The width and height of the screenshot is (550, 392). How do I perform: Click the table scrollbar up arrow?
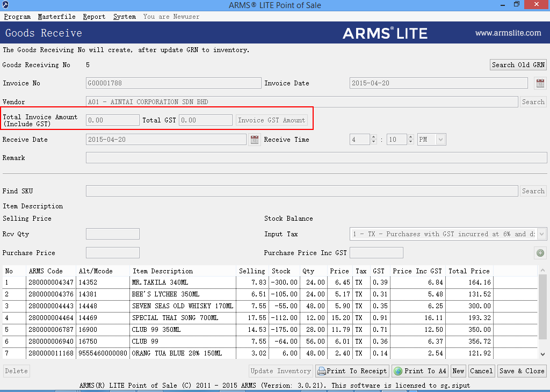click(542, 270)
